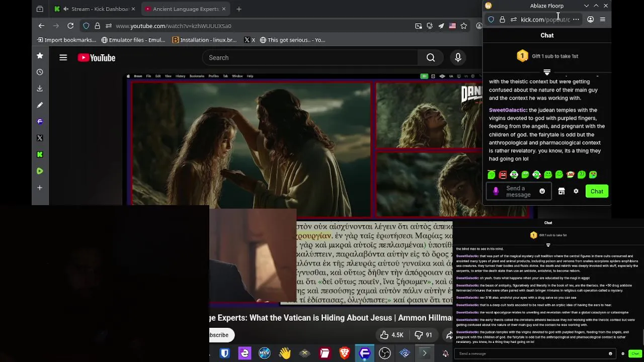Click small Chat button in lower overlay

point(635,353)
